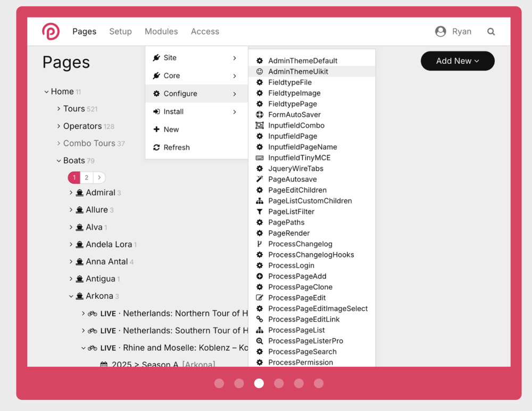Open the Add New dropdown
The height and width of the screenshot is (411, 532).
point(458,61)
